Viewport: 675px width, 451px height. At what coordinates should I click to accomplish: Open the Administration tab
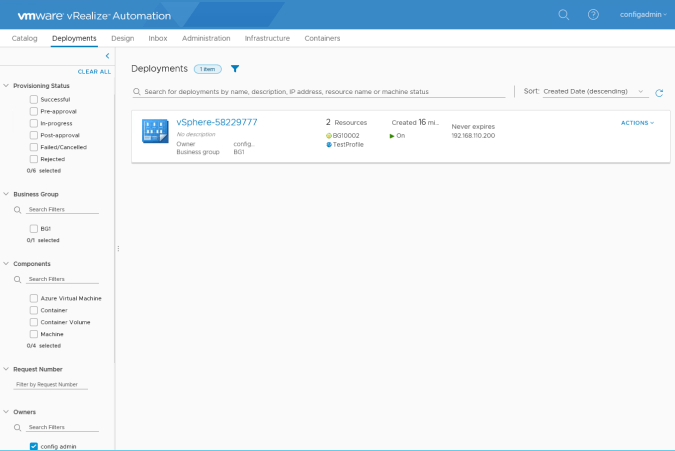[x=206, y=38]
